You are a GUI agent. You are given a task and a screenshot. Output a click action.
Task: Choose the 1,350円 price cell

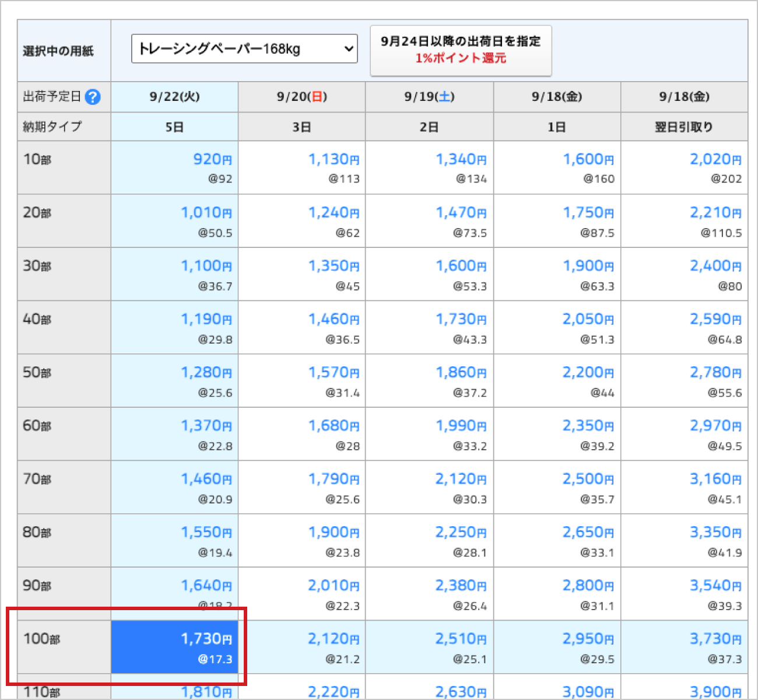(302, 274)
